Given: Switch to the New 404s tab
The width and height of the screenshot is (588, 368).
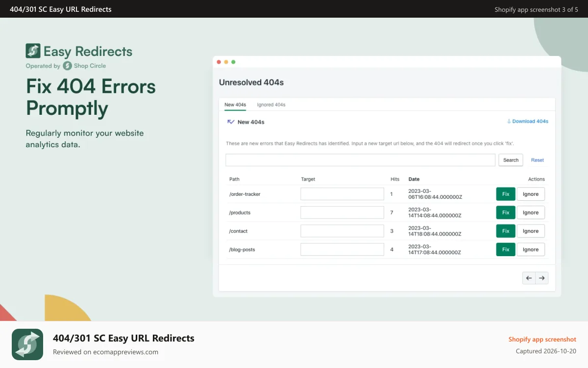Looking at the screenshot, I should coord(235,105).
